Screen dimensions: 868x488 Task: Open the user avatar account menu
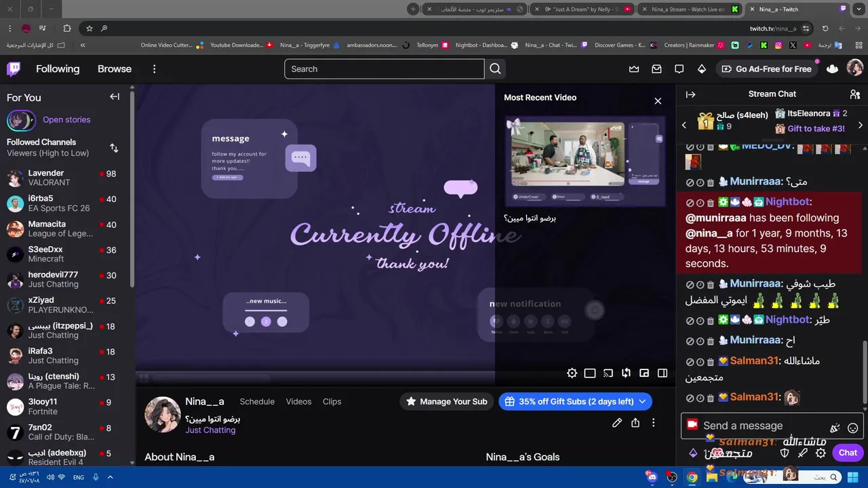855,68
